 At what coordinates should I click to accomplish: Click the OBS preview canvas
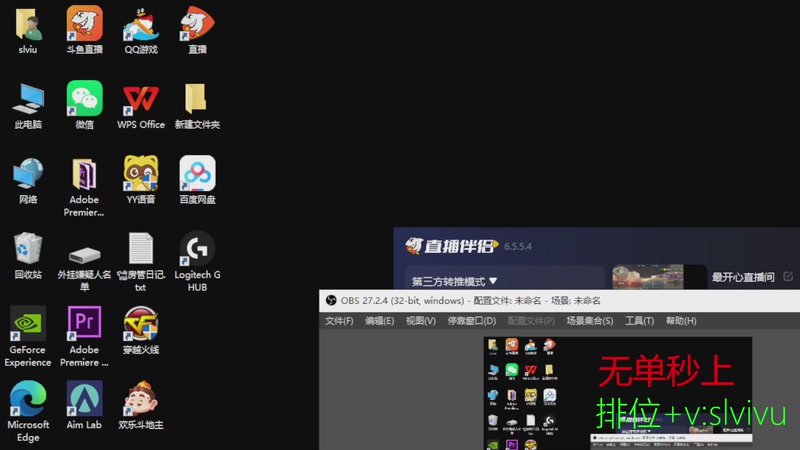(618, 393)
